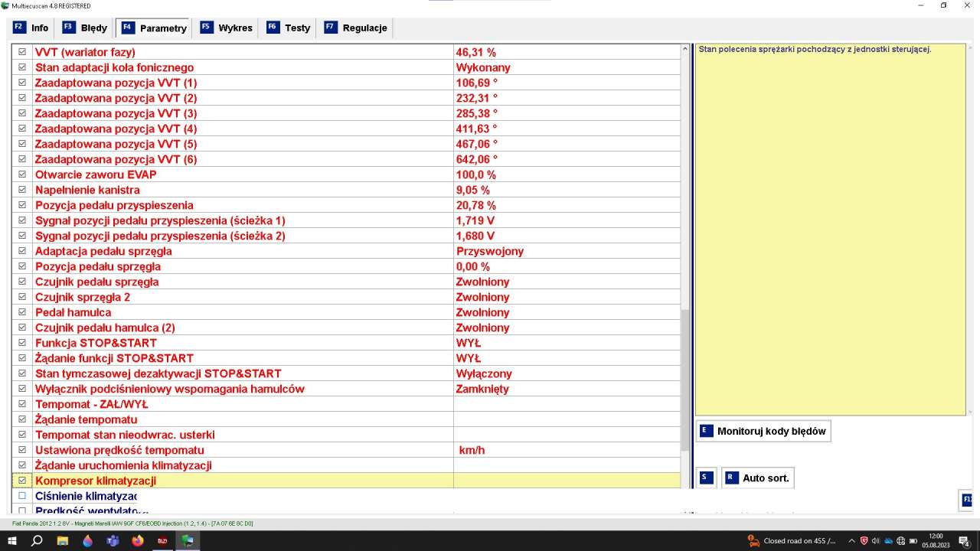Enable the Ciśnienie klimatyzacji checkbox
Screen dimensions: 980x551
coord(22,496)
